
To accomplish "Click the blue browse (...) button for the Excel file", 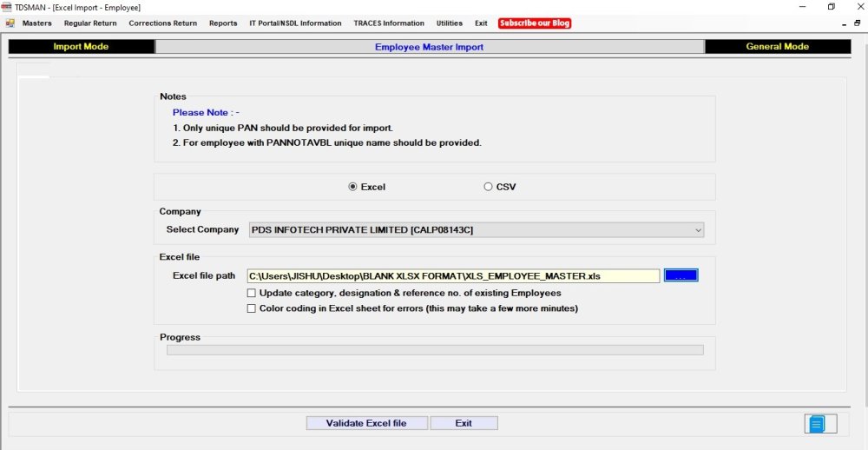I will [681, 275].
